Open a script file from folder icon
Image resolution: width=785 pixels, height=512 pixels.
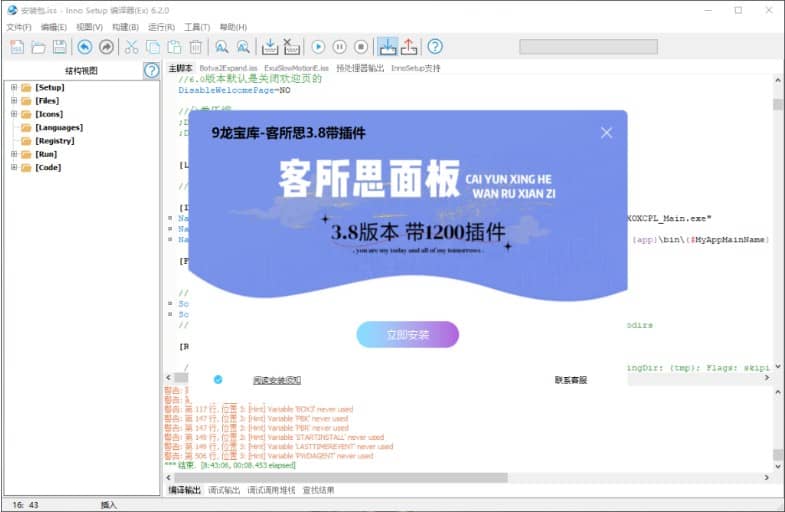click(39, 47)
